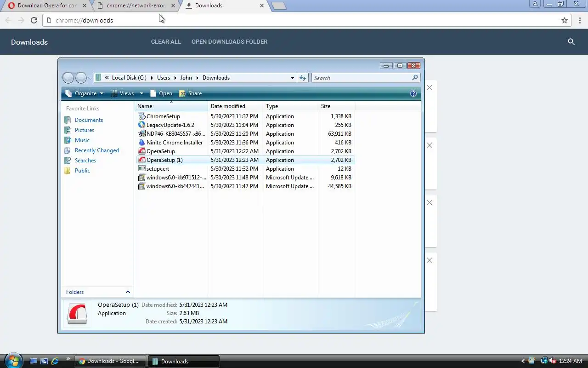Open the Chrome user profile icon

point(535,4)
